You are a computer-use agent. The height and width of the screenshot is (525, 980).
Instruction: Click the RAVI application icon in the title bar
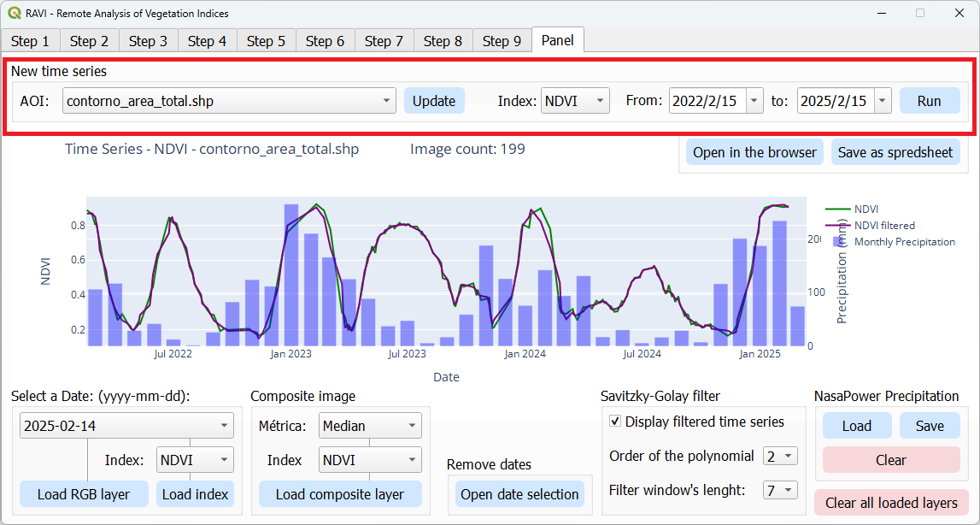[x=15, y=13]
